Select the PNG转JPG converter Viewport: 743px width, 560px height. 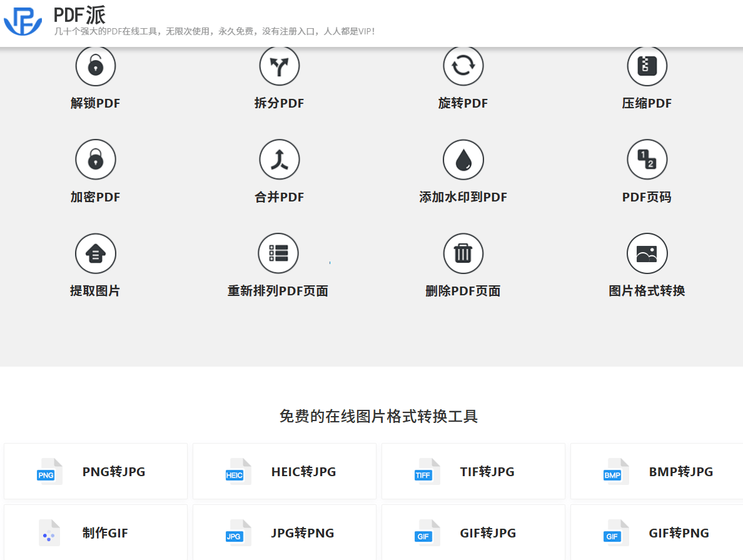click(x=95, y=471)
